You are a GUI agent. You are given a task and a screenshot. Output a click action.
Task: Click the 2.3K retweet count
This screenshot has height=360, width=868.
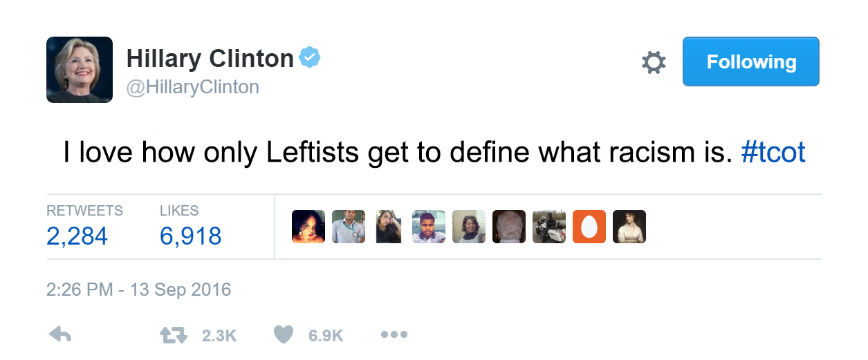[x=219, y=336]
